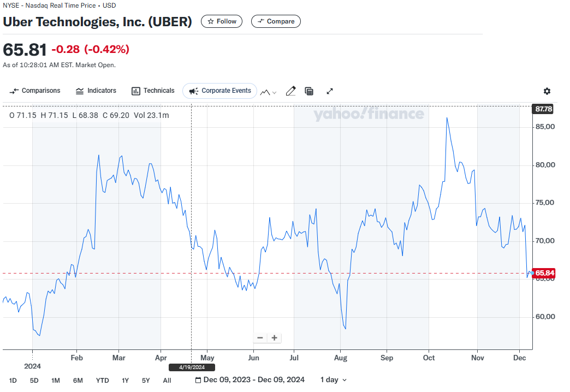
Task: Click the 85.00 price axis label
Action: tap(545, 127)
